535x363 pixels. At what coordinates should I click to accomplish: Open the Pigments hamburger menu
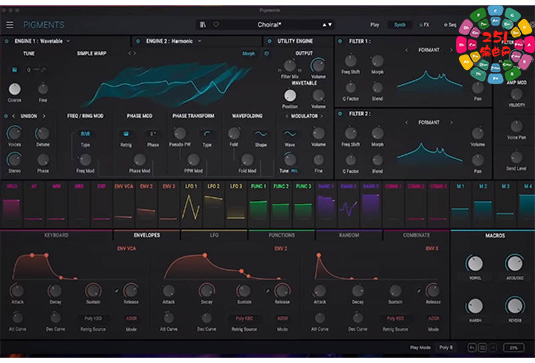coord(10,25)
